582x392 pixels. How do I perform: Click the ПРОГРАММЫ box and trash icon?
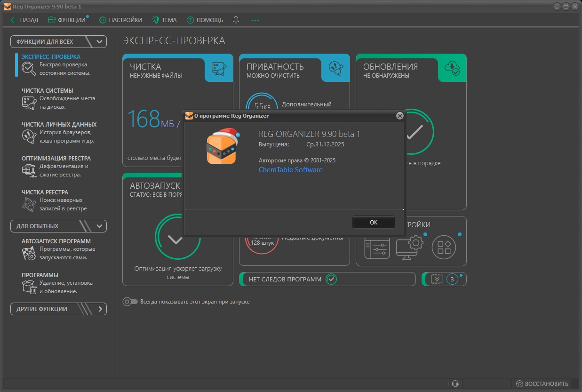coord(29,288)
